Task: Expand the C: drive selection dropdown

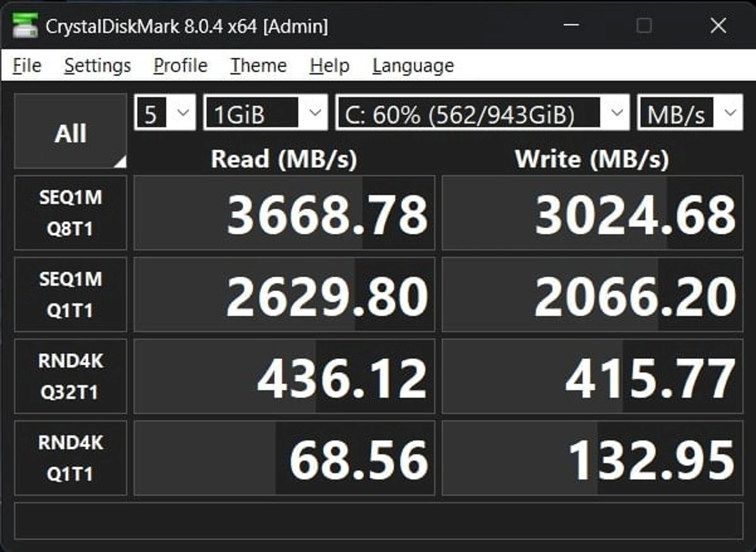Action: (x=482, y=112)
